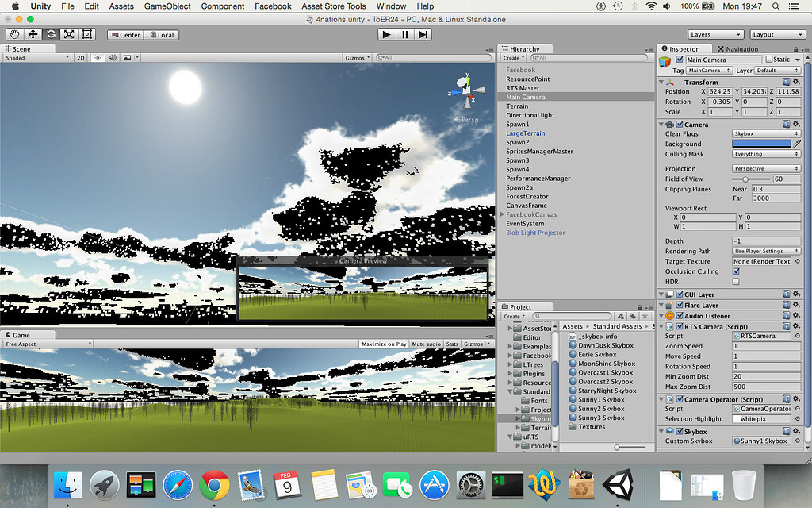
Task: Select the Scale tool in the toolbar
Action: pos(68,34)
